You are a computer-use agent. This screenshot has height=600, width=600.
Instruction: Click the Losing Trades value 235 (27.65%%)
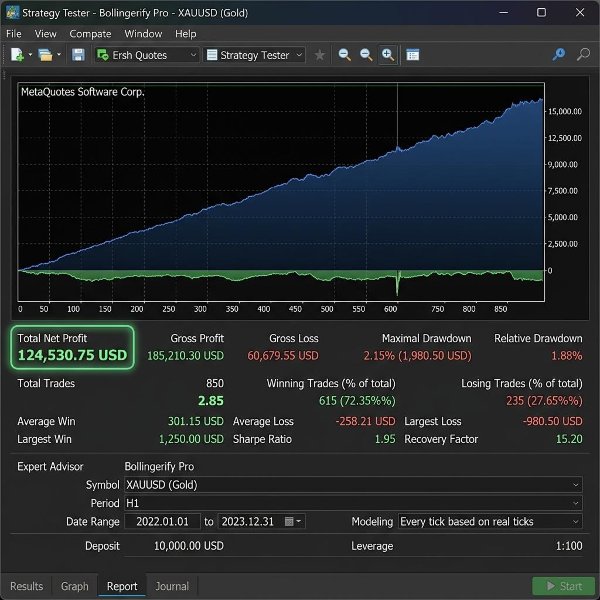[x=544, y=401]
